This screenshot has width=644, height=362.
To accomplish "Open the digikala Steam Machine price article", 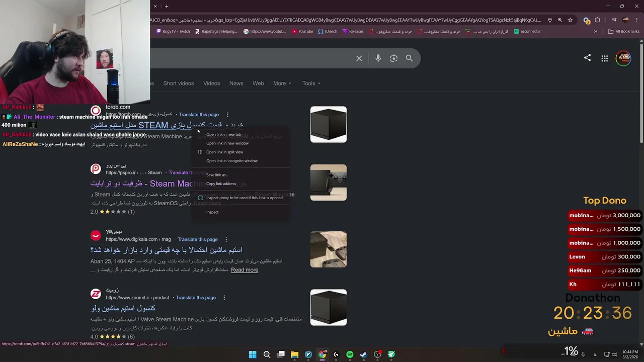I will point(167,250).
